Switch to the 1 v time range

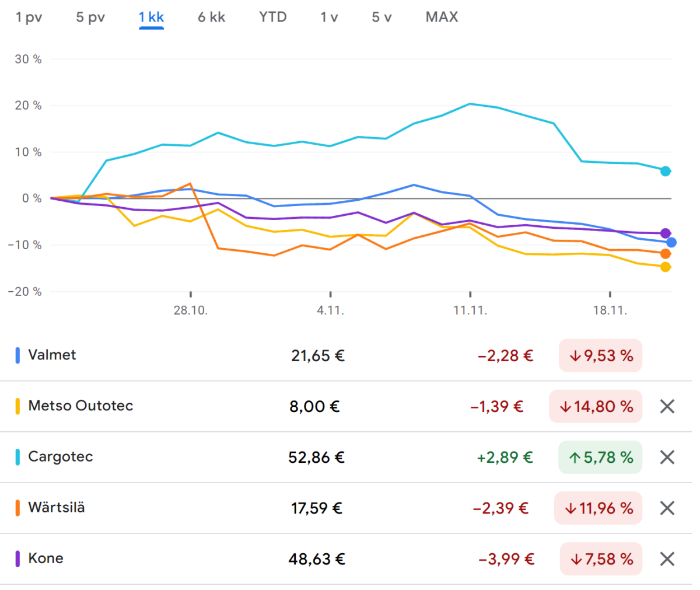329,18
